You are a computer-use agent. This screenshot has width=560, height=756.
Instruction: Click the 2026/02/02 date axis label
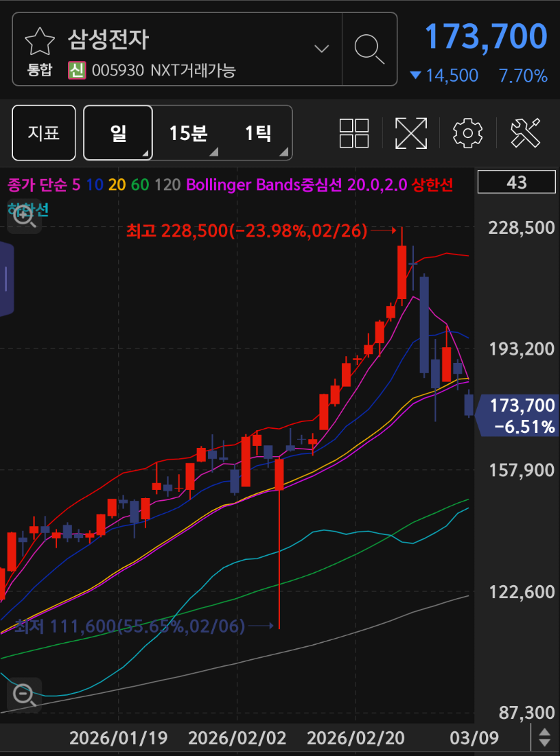click(237, 737)
